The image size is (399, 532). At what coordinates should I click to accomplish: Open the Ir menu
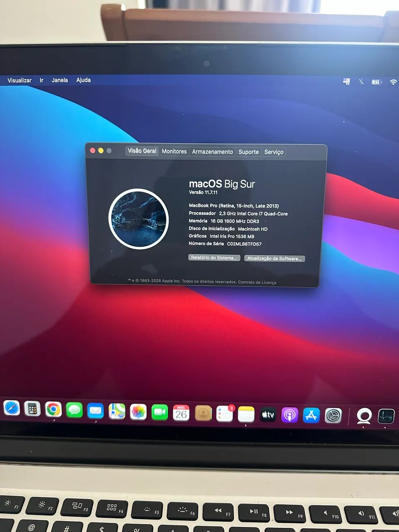[42, 80]
